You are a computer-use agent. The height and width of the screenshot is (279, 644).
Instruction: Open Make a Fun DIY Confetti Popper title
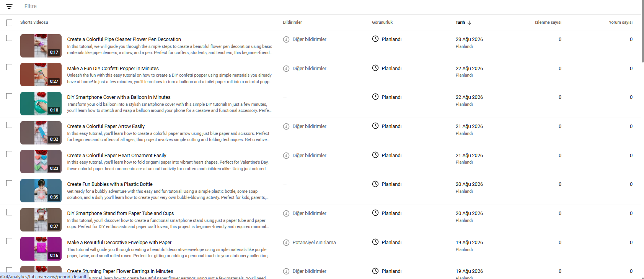[x=113, y=68]
